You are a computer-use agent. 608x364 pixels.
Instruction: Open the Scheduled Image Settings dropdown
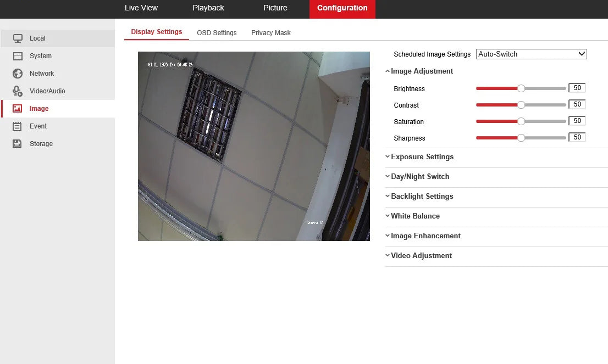pos(531,54)
